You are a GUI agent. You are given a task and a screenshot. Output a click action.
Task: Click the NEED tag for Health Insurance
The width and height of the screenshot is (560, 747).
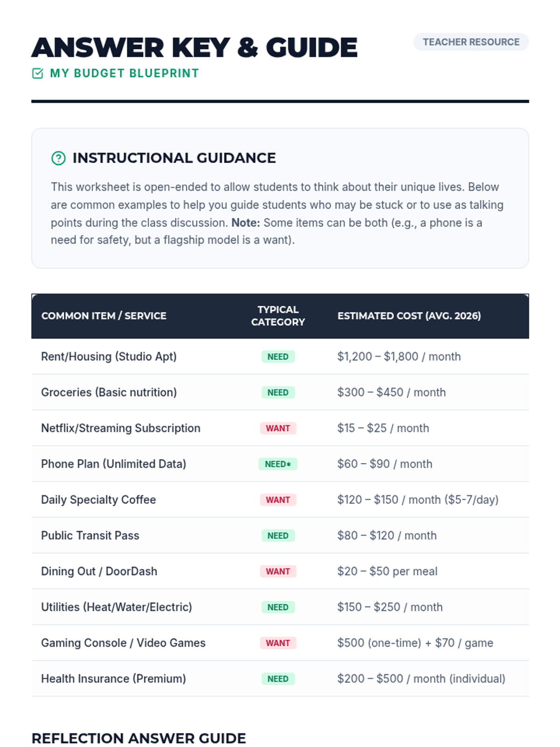point(278,679)
